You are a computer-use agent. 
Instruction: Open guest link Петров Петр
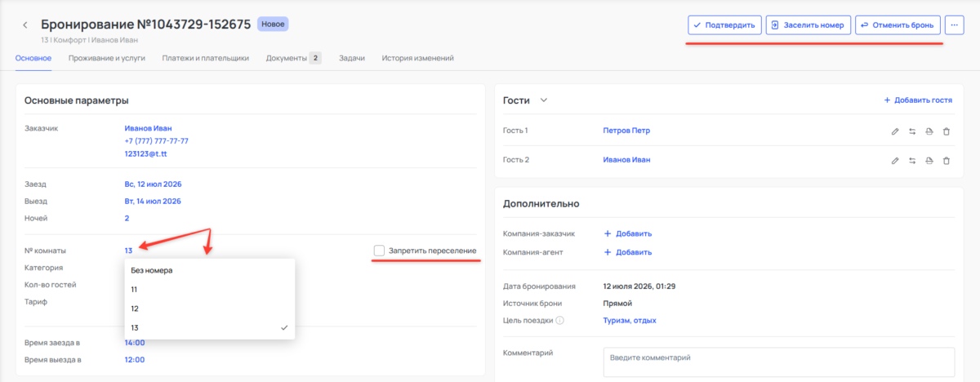pos(626,131)
